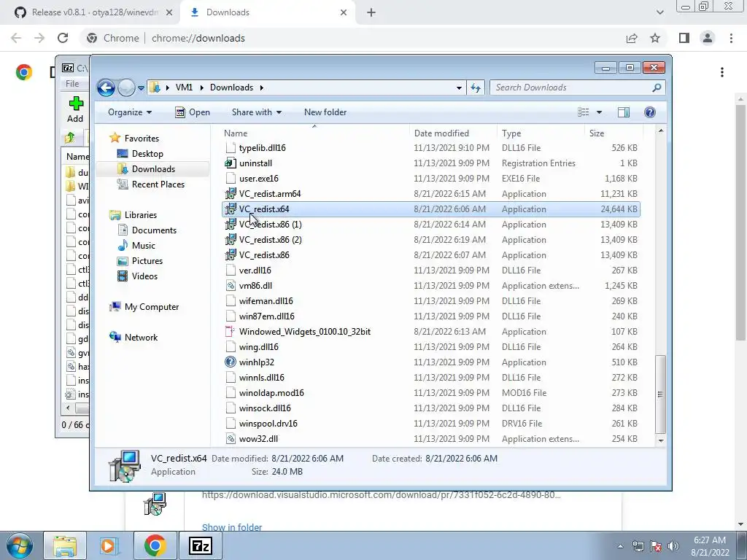Click the file list's scroll down arrow
Screen dimensions: 747x560
coord(660,441)
